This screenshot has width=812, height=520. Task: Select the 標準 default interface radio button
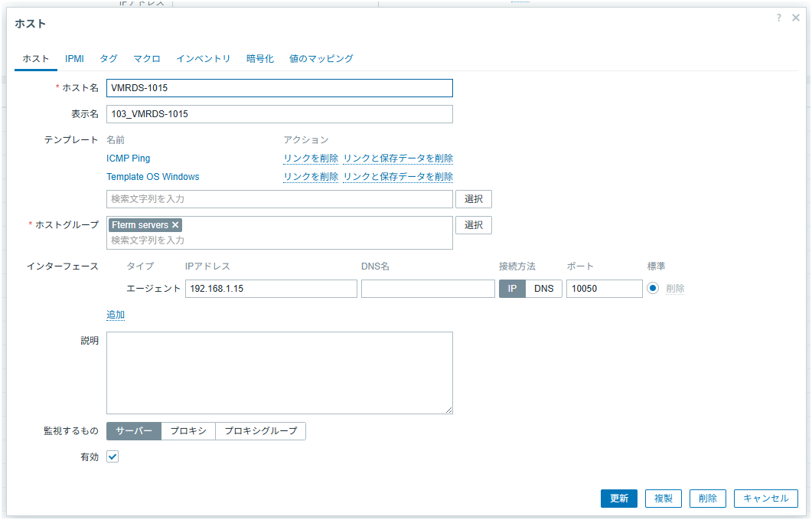tap(654, 289)
